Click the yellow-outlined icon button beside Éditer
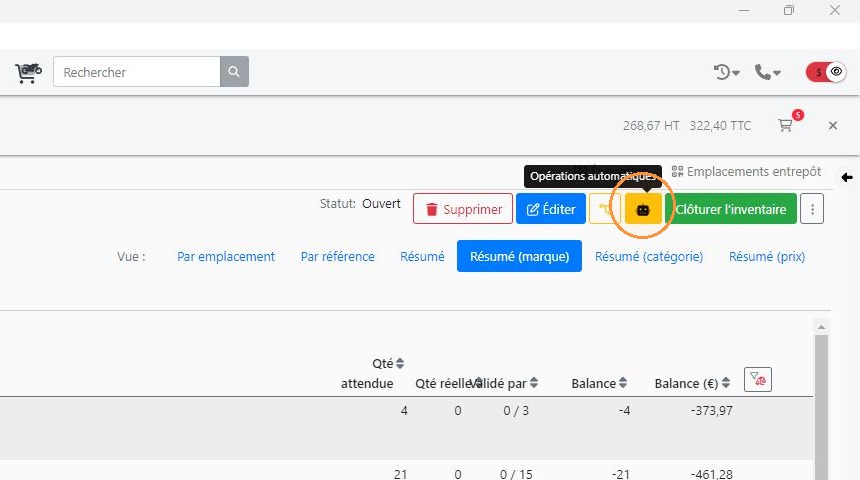Screen dimensions: 860x480 pos(604,209)
